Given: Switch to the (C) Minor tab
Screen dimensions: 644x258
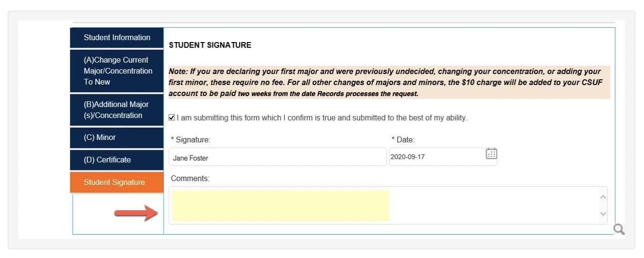Looking at the screenshot, I should point(117,138).
